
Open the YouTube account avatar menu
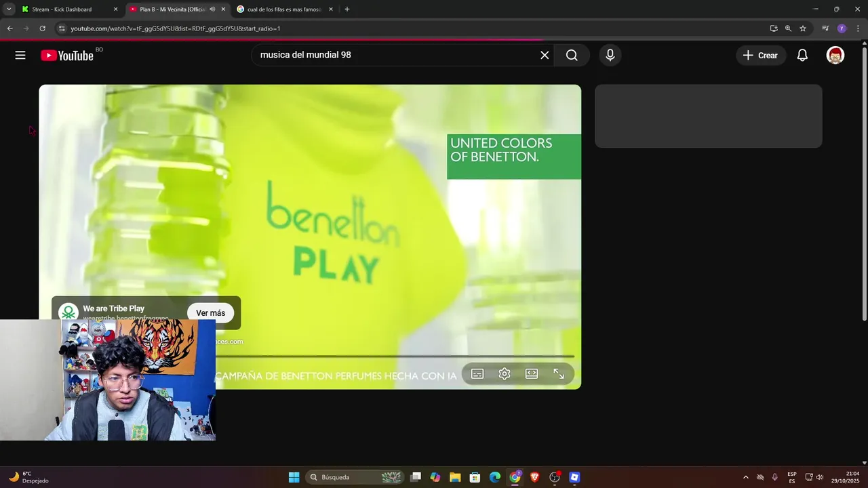tap(835, 56)
